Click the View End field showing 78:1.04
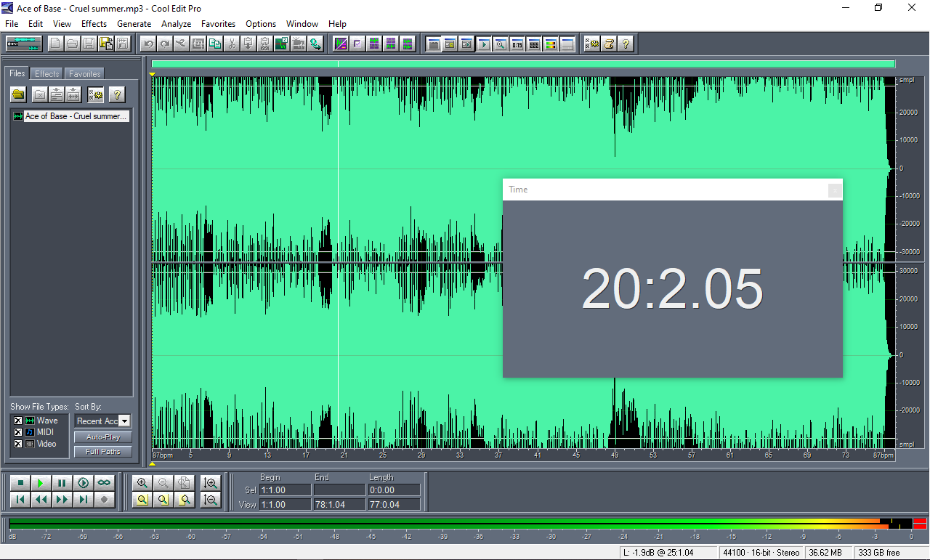 click(339, 504)
